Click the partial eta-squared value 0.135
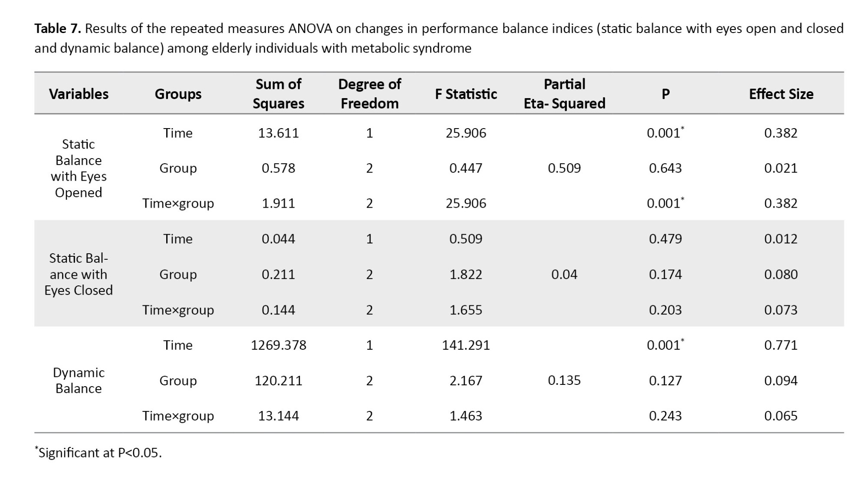Image resolution: width=868 pixels, height=480 pixels. (564, 380)
